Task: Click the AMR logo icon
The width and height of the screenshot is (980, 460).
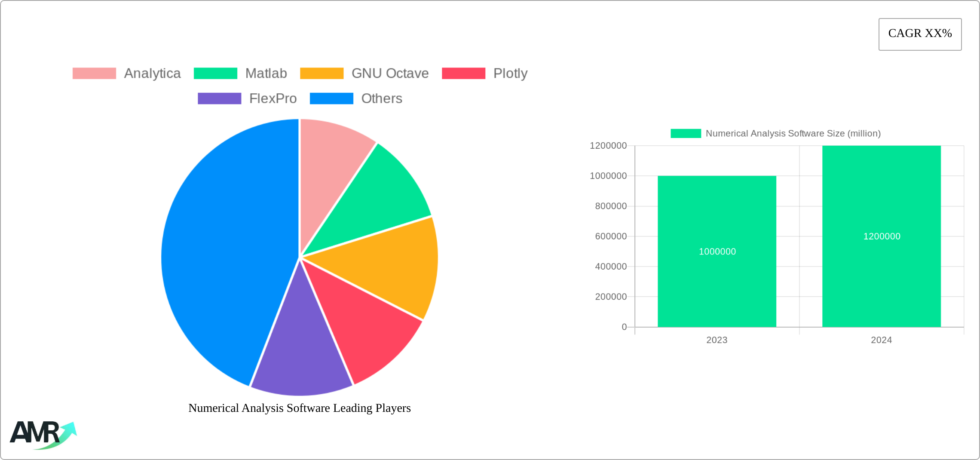Action: pyautogui.click(x=43, y=434)
